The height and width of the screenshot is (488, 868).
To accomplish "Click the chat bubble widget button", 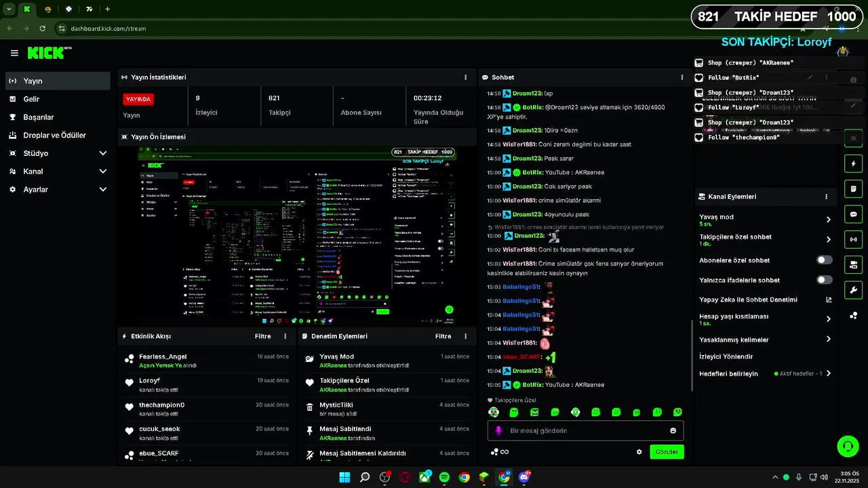I will pos(853,214).
